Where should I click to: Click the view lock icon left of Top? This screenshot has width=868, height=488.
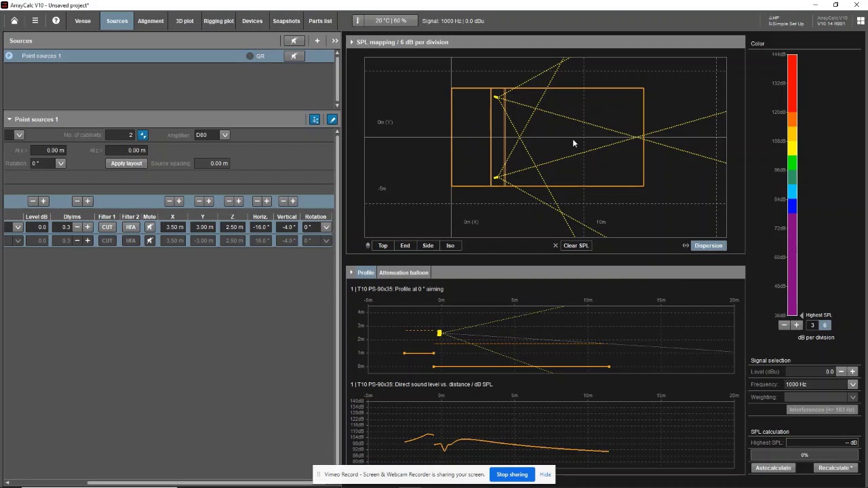(x=368, y=245)
